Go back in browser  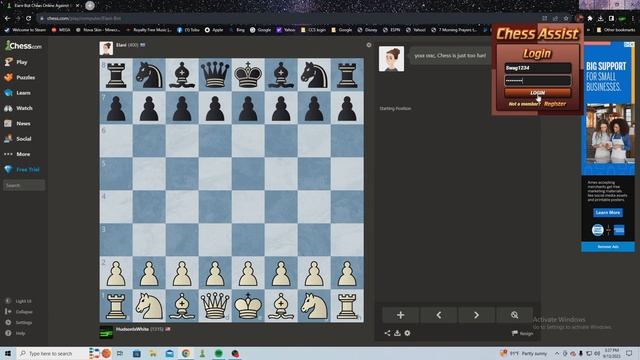point(7,18)
